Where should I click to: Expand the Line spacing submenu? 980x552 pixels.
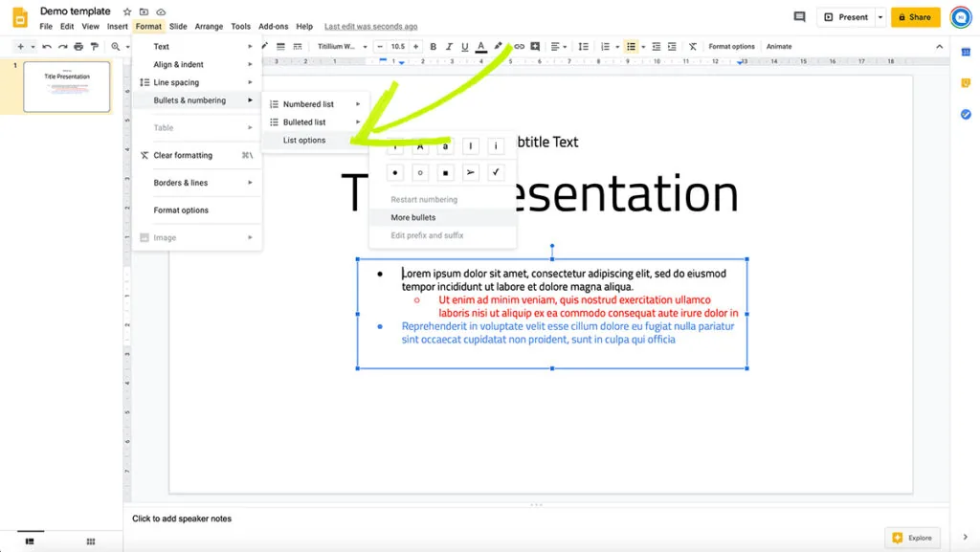point(197,82)
